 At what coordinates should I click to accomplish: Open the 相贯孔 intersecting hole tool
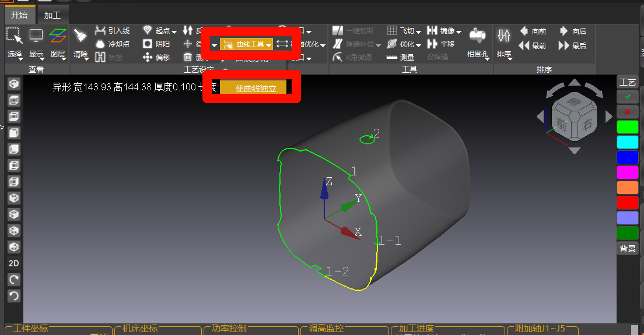478,44
